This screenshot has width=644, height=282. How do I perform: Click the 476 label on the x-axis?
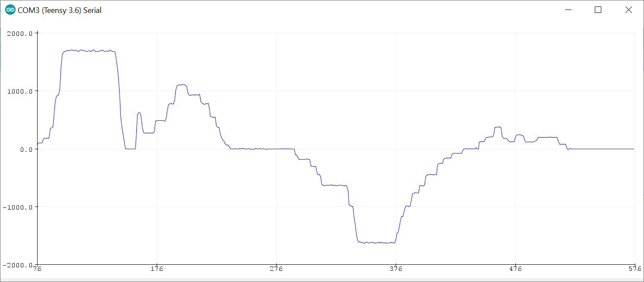coord(515,269)
